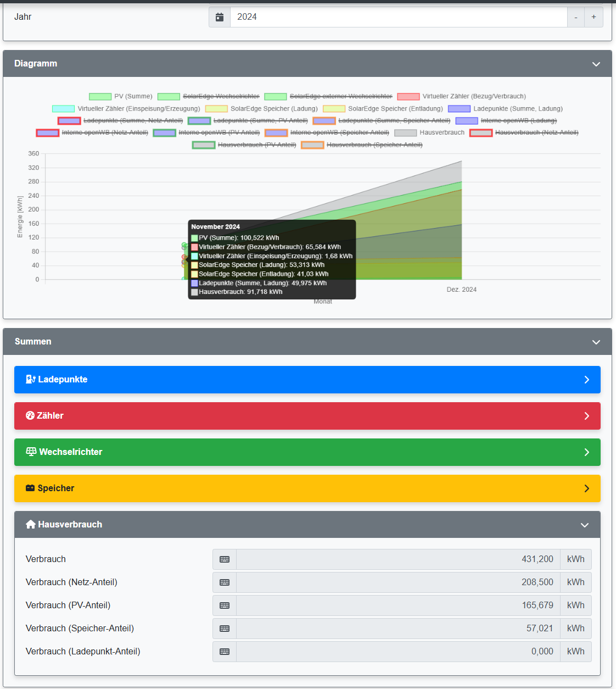Show Interne openWB (Ladung) series
The height and width of the screenshot is (689, 616).
coord(506,121)
